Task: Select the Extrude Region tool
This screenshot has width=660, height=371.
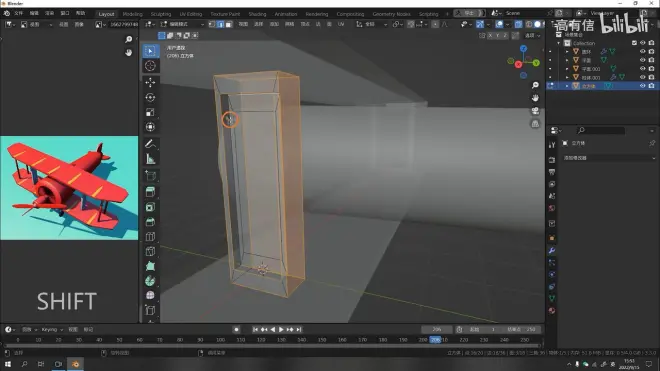Action: pyautogui.click(x=150, y=192)
